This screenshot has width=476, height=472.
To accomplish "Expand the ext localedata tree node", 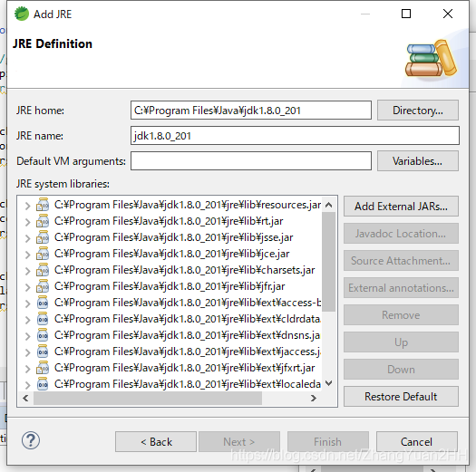I will (27, 385).
